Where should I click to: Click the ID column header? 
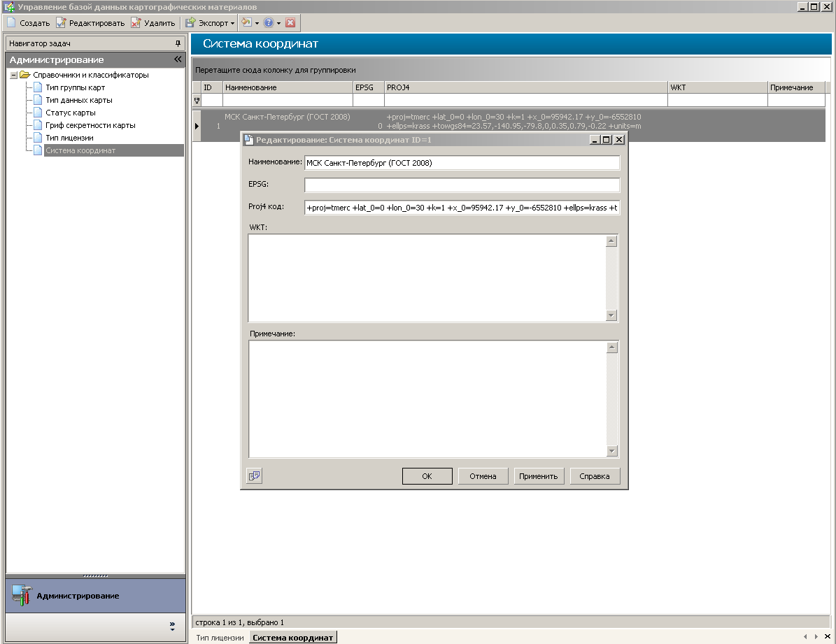[212, 87]
